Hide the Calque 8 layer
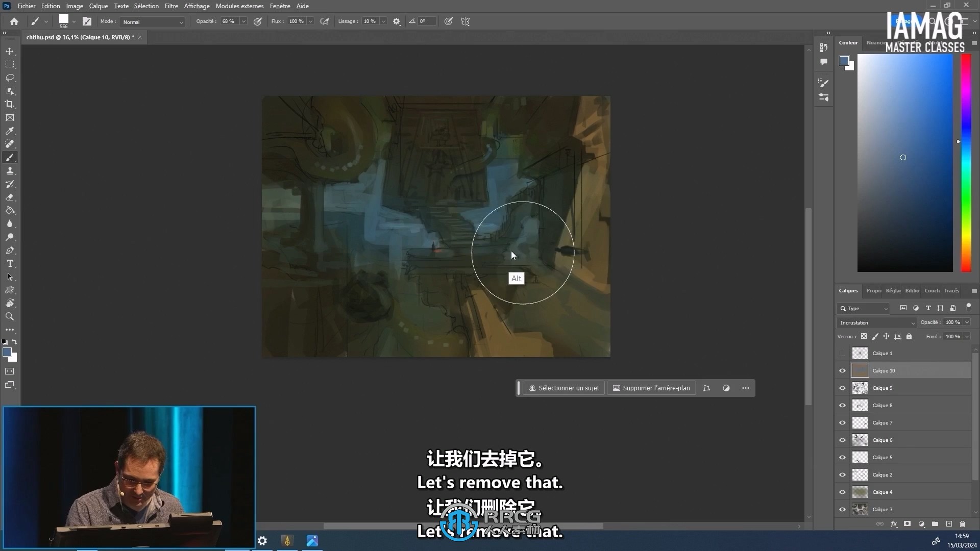The width and height of the screenshot is (980, 551). (842, 406)
